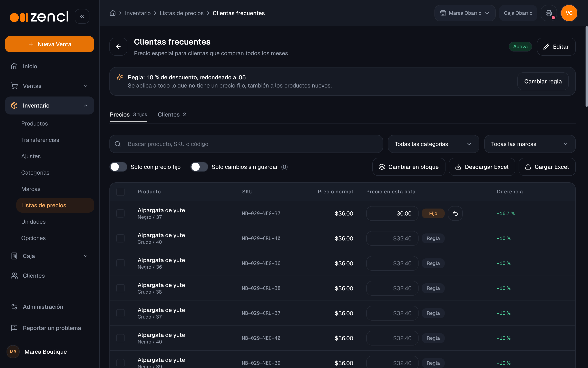588x368 pixels.
Task: Check the row for MB-029-NEG-37
Action: [120, 213]
